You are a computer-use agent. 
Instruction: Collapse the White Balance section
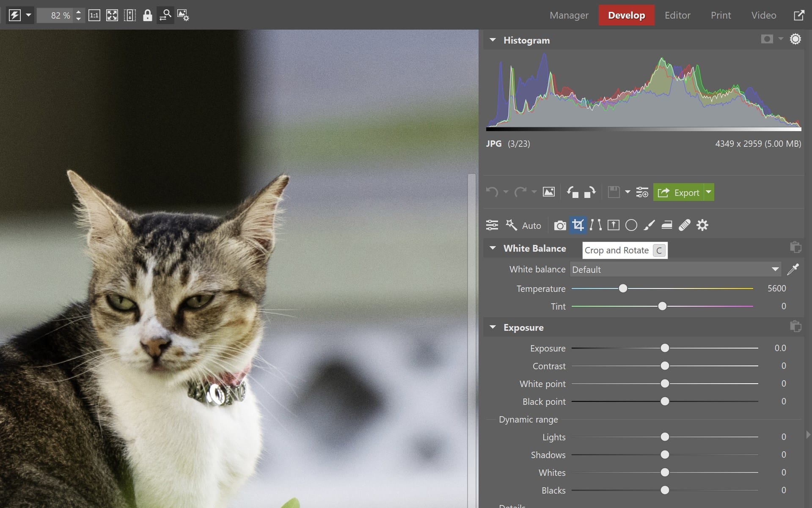click(493, 248)
